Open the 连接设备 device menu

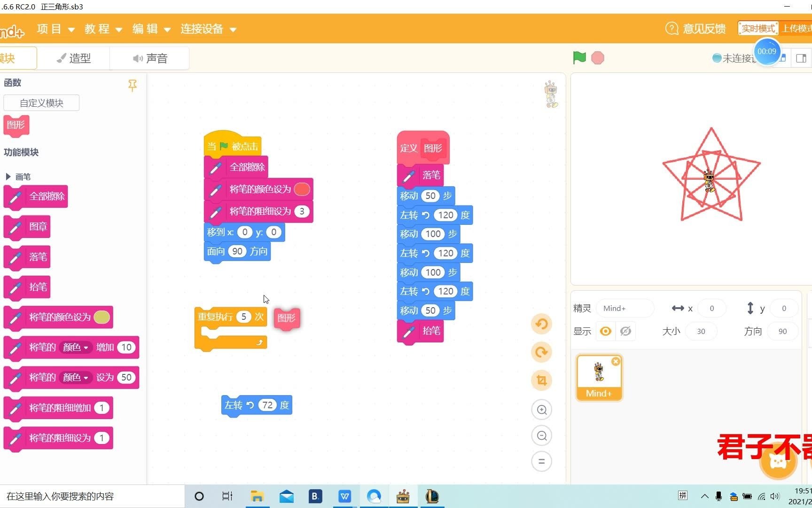(x=202, y=29)
